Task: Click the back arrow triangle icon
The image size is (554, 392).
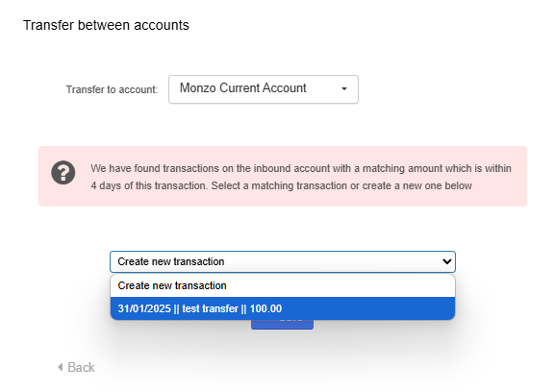Action: (61, 367)
